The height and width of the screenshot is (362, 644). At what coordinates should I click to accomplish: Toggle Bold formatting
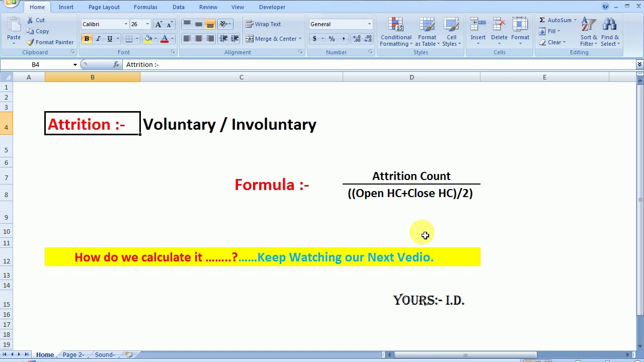coord(87,39)
